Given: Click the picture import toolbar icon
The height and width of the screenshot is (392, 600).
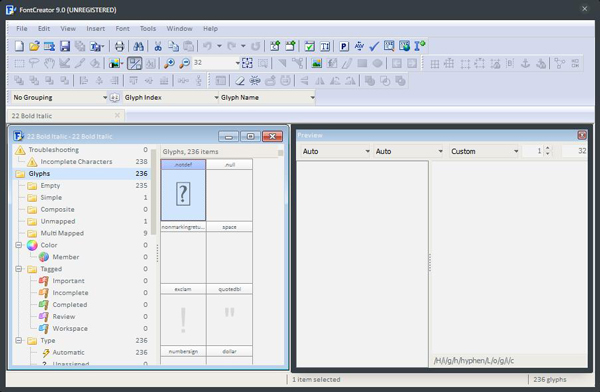Looking at the screenshot, I should pos(316,64).
